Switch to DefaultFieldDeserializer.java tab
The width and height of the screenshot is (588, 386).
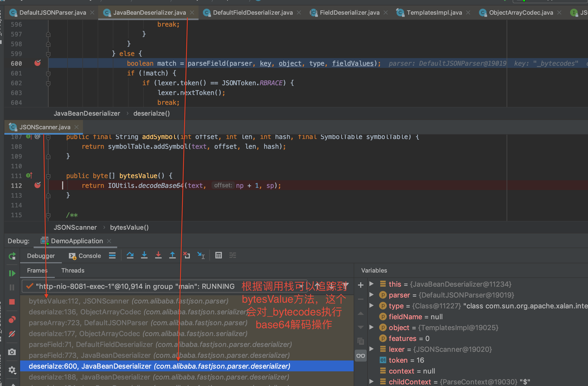(253, 12)
